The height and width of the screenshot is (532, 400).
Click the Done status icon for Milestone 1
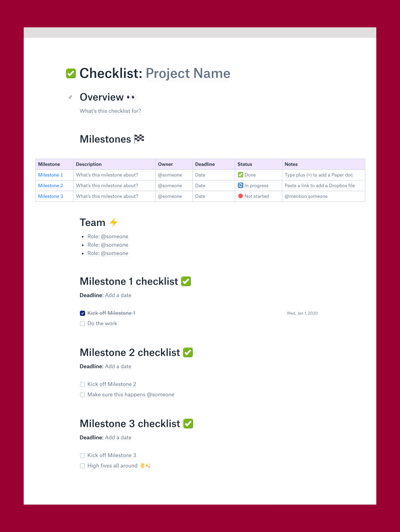point(241,174)
